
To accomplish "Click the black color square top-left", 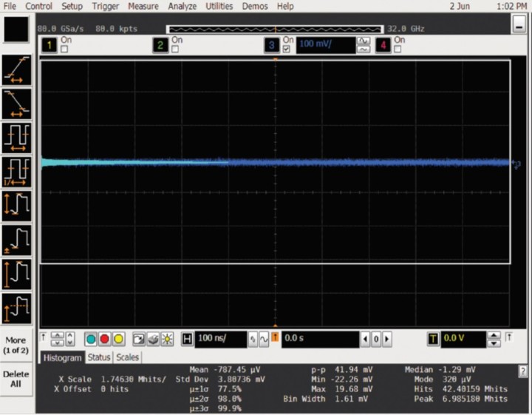I will point(16,29).
